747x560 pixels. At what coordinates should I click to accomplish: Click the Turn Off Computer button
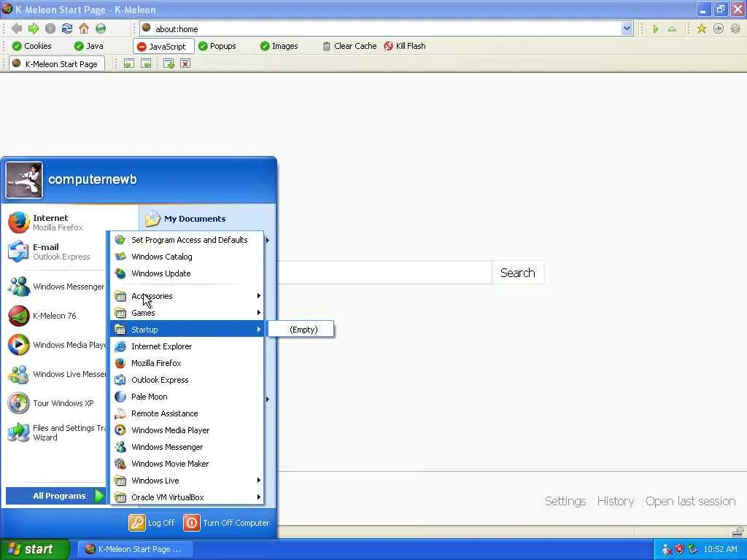tap(226, 523)
